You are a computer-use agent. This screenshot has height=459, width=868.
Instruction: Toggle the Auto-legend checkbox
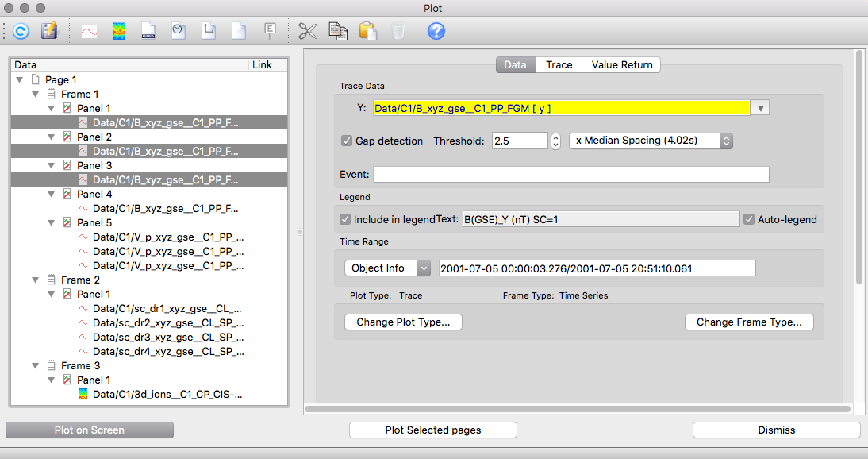(x=749, y=219)
